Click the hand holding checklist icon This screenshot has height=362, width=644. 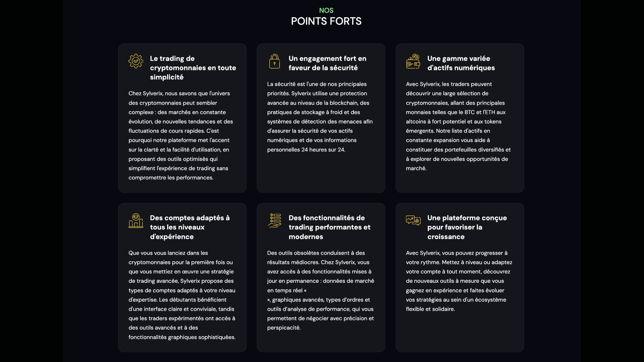pyautogui.click(x=275, y=221)
